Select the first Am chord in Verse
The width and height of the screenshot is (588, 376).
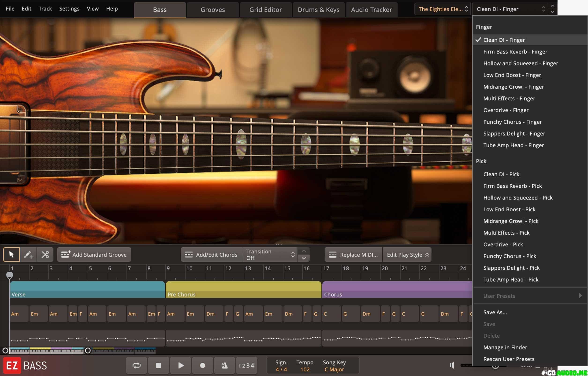tap(19, 314)
